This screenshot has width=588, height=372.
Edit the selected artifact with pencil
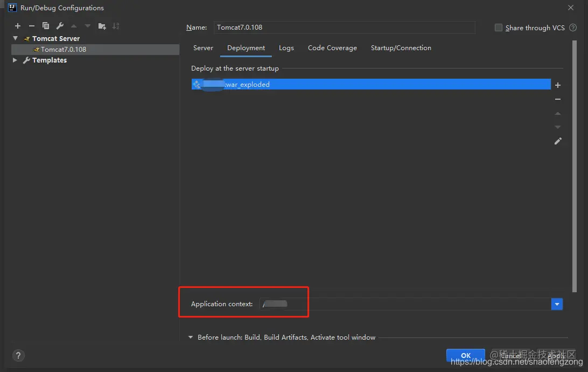click(558, 141)
